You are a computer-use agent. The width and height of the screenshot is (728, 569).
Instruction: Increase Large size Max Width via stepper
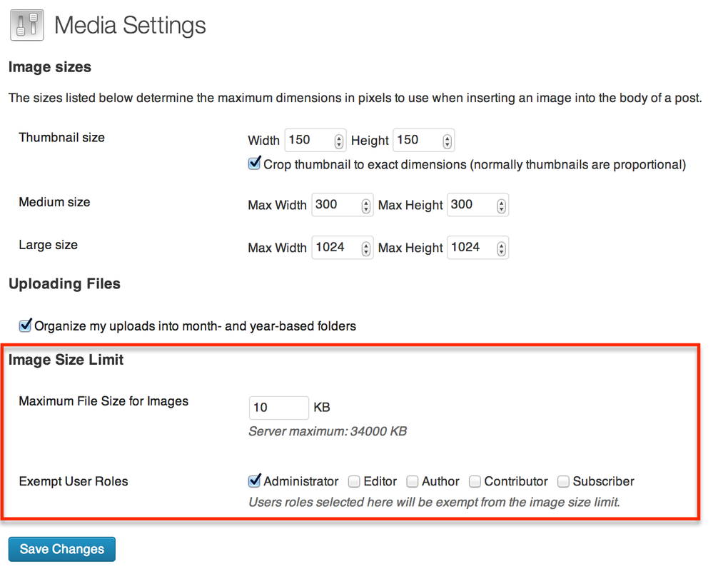pos(365,244)
